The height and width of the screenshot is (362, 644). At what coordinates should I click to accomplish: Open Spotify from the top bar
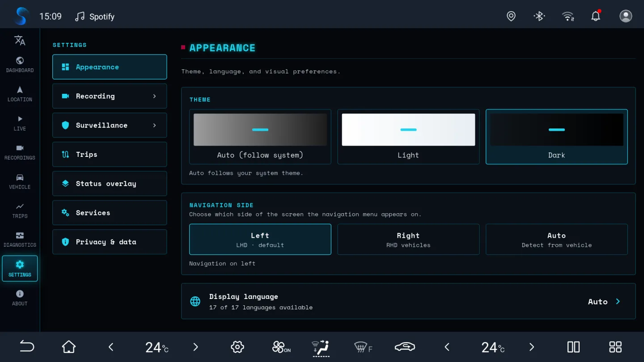[x=94, y=17]
